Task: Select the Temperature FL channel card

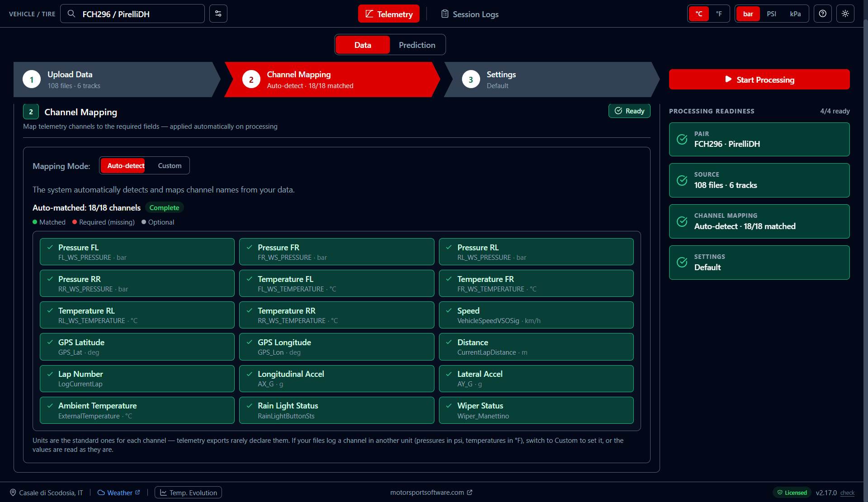Action: (x=336, y=283)
